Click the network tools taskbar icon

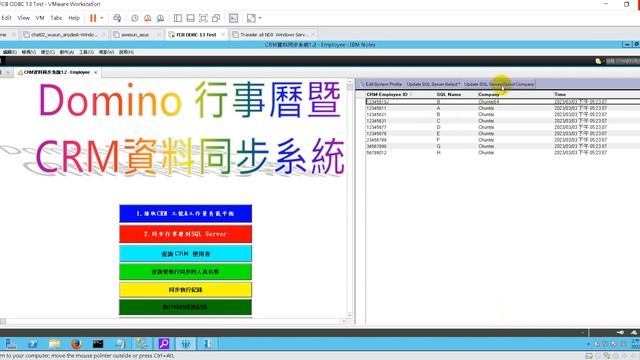click(142, 344)
